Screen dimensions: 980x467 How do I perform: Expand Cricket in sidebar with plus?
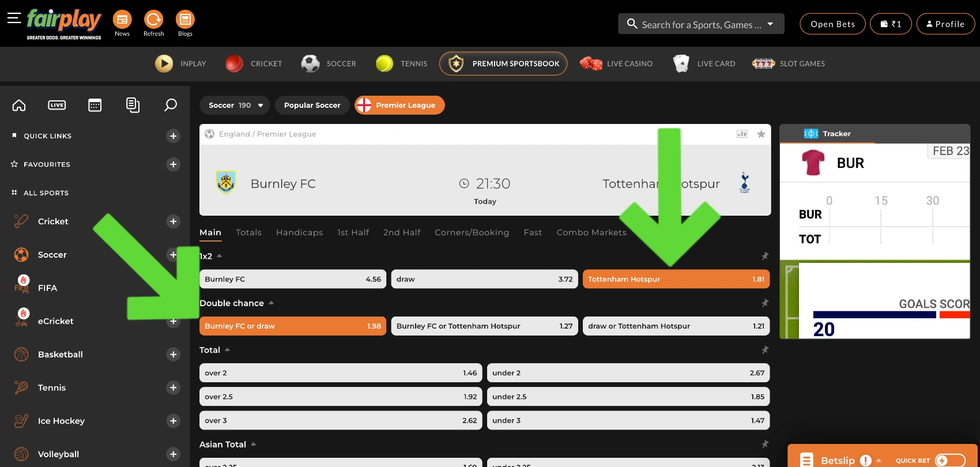click(173, 221)
